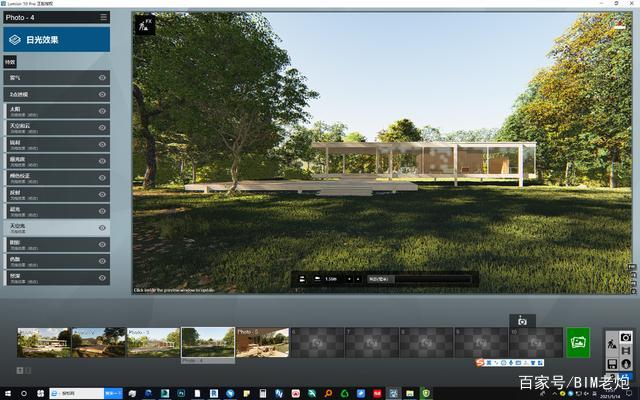This screenshot has width=640, height=400.
Task: Click the camera store-viewpoint icon above slot 10
Action: [522, 321]
